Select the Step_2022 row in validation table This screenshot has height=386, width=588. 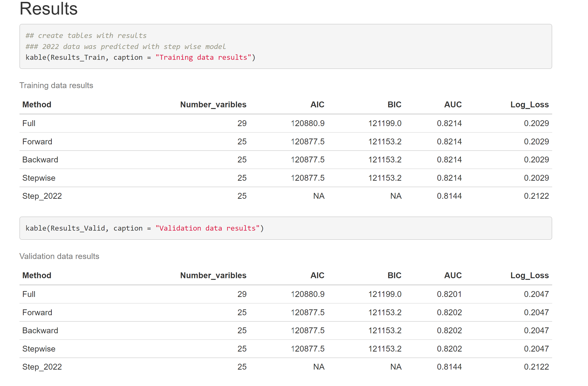[42, 367]
